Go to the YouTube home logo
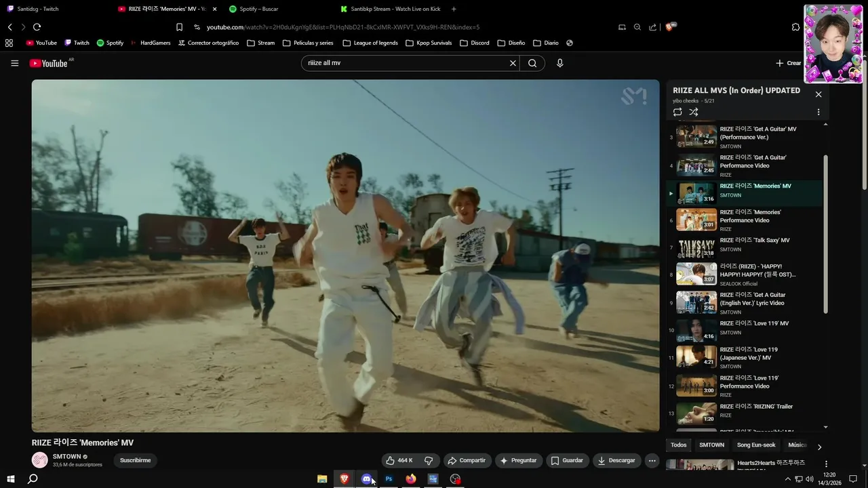The width and height of the screenshot is (868, 488). point(49,63)
